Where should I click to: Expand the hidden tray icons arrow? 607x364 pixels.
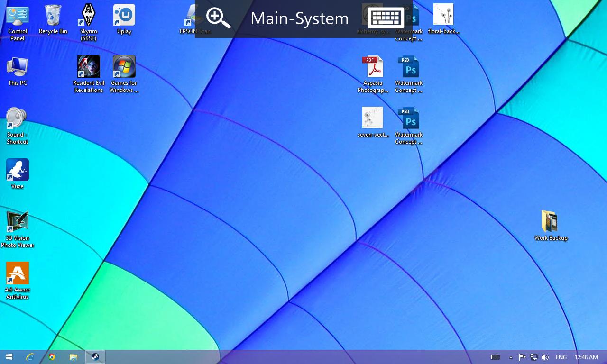511,357
